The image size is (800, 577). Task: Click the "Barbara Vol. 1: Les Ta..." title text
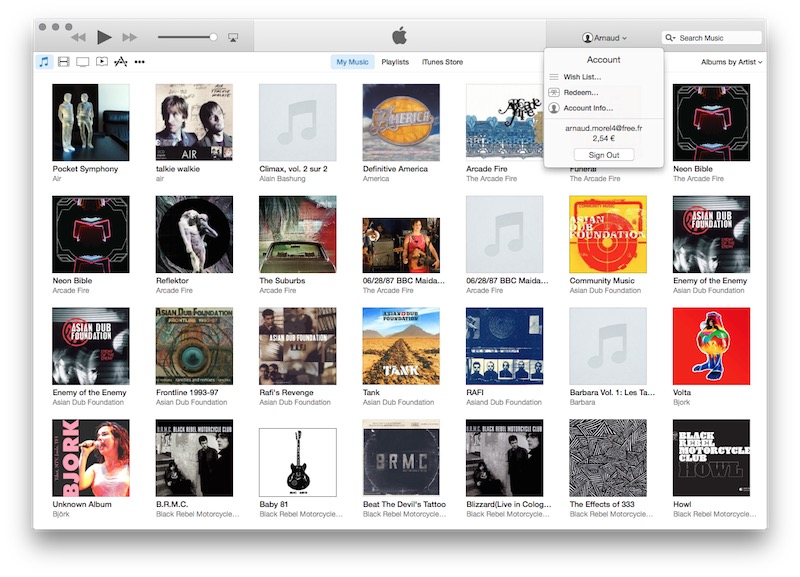[x=612, y=392]
